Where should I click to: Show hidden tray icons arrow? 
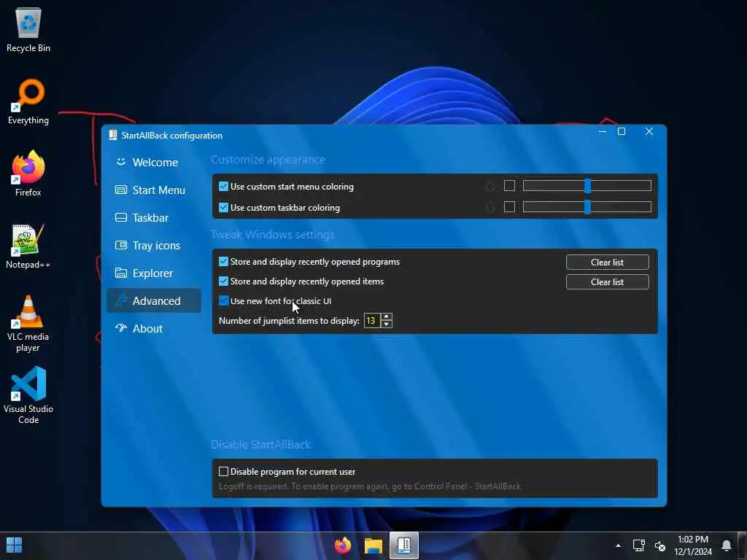(618, 545)
